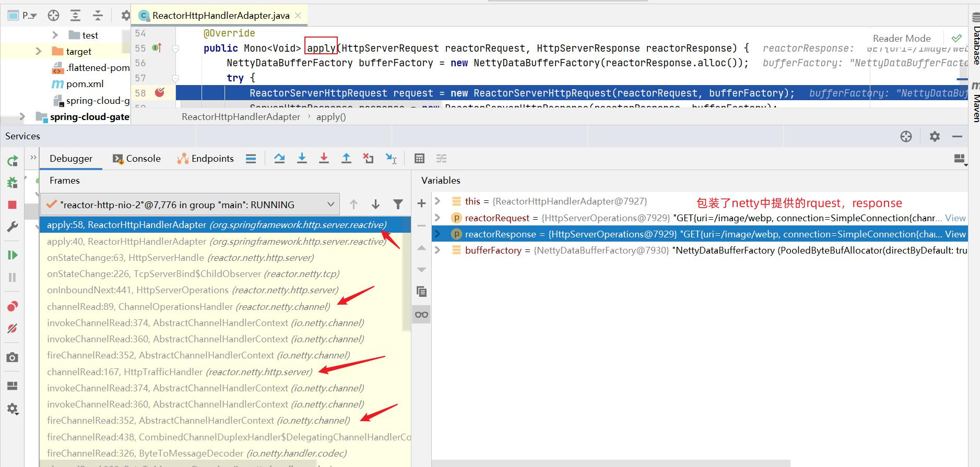This screenshot has height=467, width=980.
Task: Select previous frame with up arrow
Action: pyautogui.click(x=353, y=205)
